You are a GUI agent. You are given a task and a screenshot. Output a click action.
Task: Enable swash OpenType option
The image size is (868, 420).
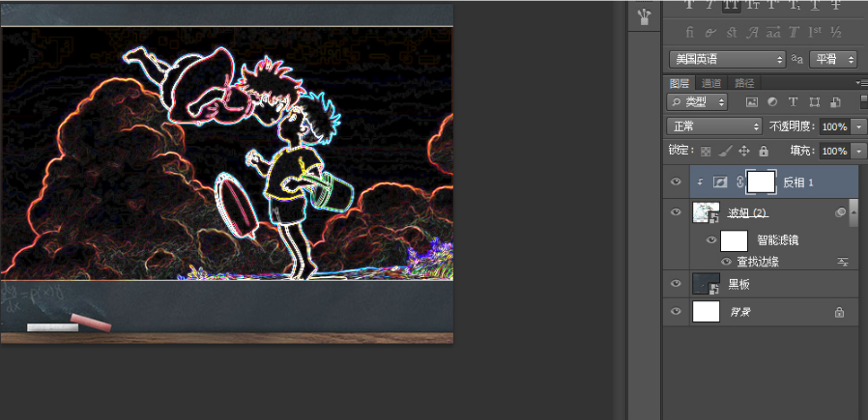(752, 32)
